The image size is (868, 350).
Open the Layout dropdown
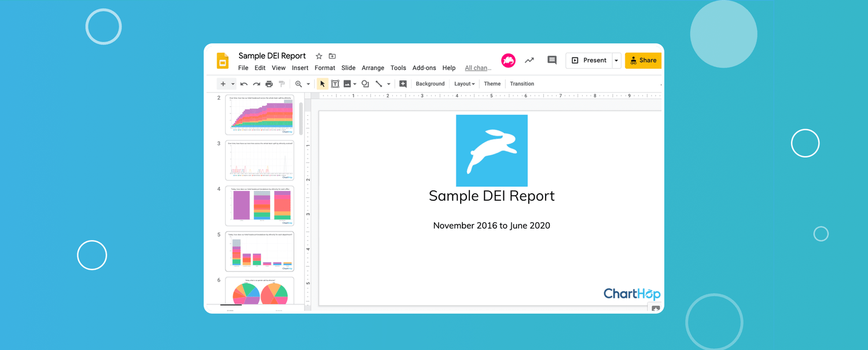click(x=464, y=84)
